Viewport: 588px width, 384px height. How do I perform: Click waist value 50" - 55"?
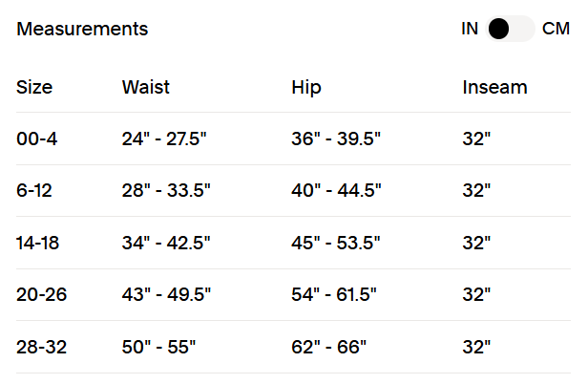click(159, 347)
